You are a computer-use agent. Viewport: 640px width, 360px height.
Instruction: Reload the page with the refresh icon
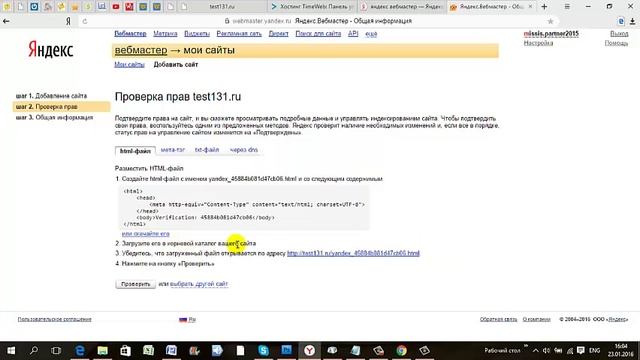84,21
